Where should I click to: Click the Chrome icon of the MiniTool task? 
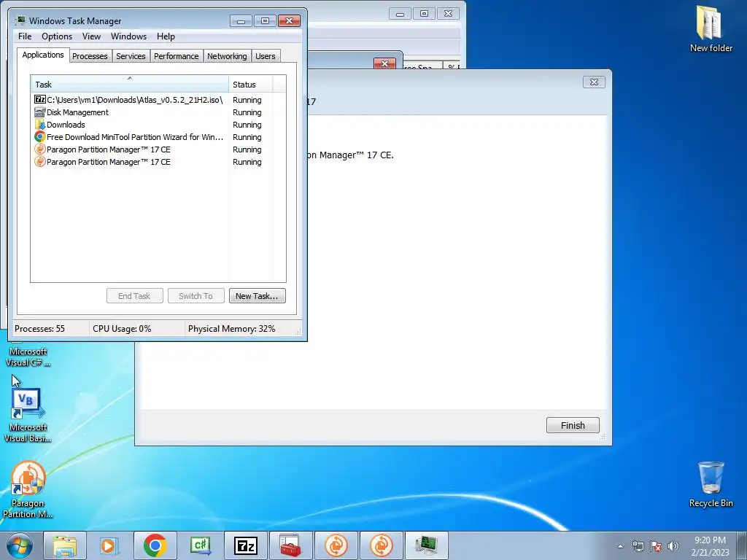pos(40,136)
